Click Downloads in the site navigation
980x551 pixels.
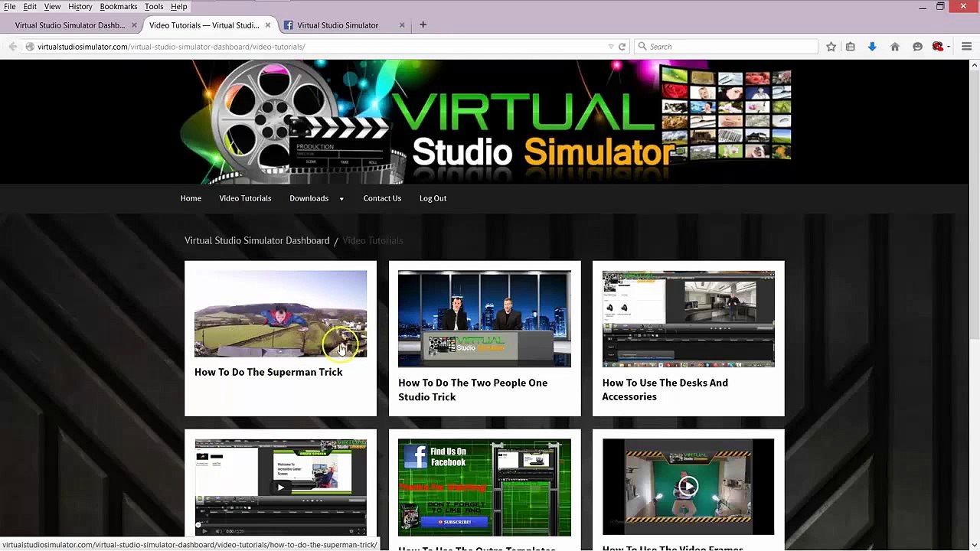[x=309, y=198]
